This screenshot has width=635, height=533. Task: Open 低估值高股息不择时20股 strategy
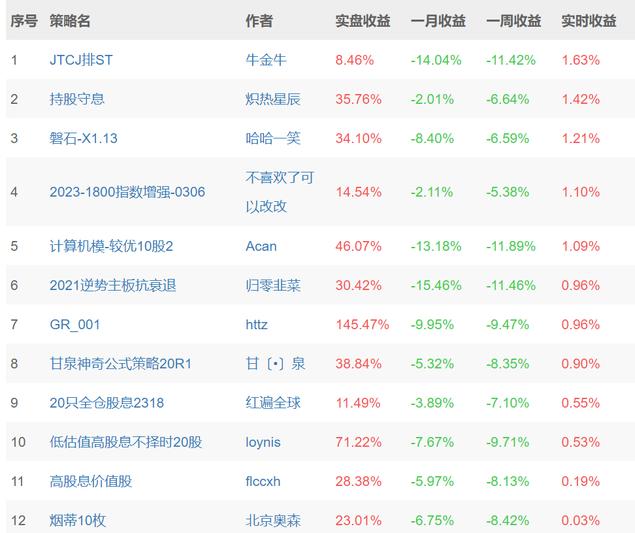pyautogui.click(x=125, y=442)
